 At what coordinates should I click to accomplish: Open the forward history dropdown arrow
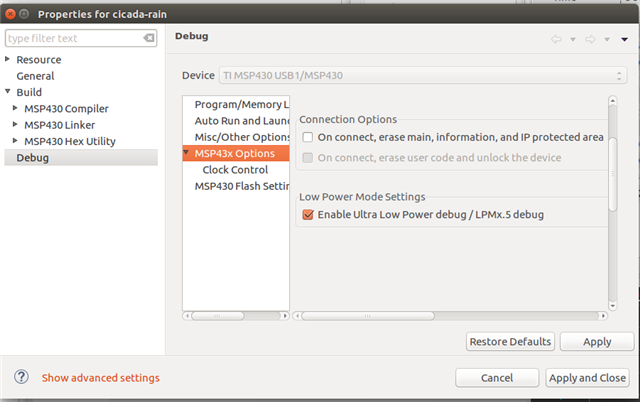click(x=607, y=40)
